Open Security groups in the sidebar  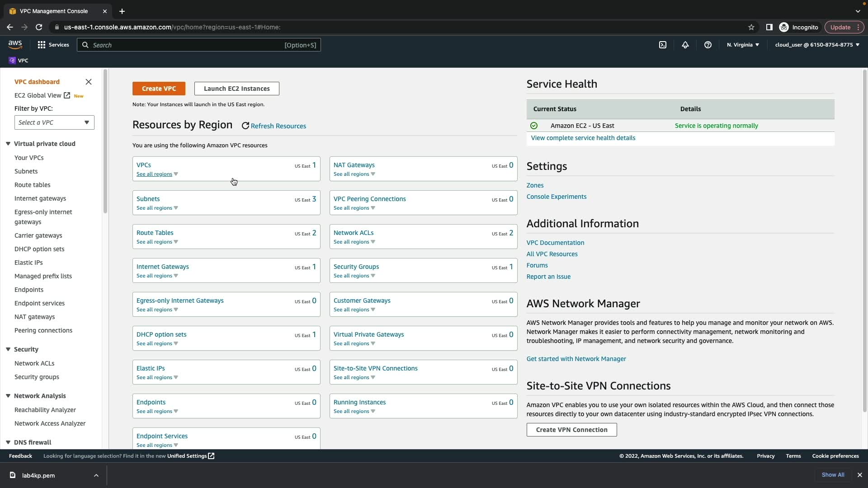click(37, 377)
